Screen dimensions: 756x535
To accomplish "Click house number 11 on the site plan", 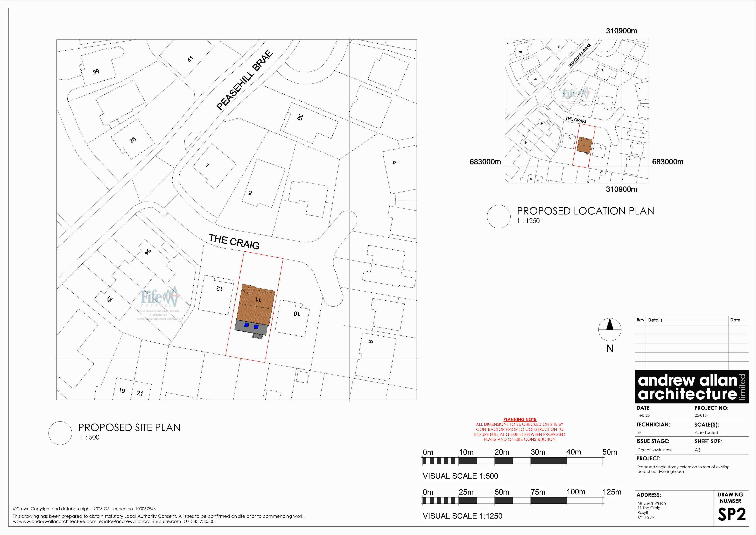I will (258, 300).
